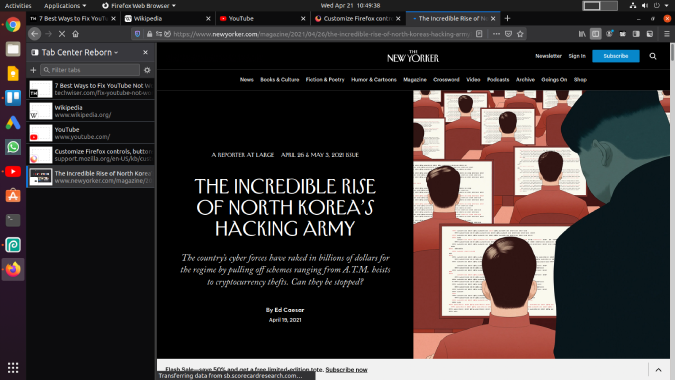Viewport: 675px width, 380px height.
Task: Open Firefox Web Browser app menu
Action: (139, 6)
